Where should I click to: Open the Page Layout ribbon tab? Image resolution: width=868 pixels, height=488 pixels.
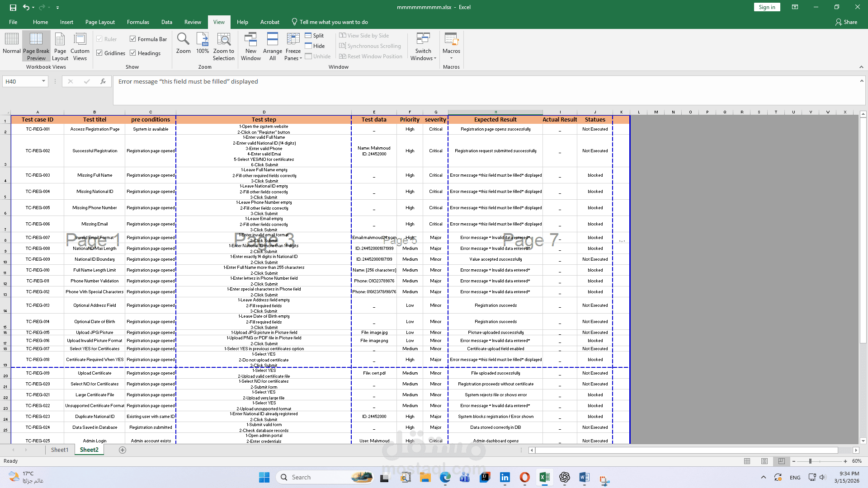100,22
